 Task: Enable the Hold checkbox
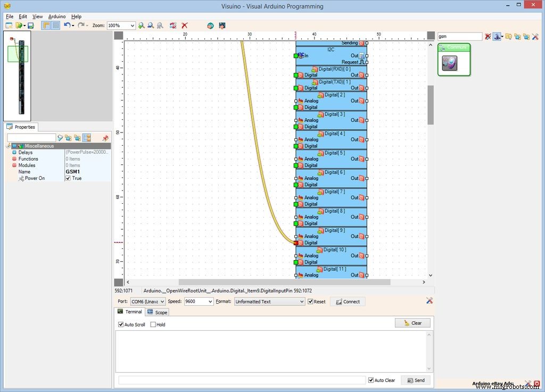(153, 324)
